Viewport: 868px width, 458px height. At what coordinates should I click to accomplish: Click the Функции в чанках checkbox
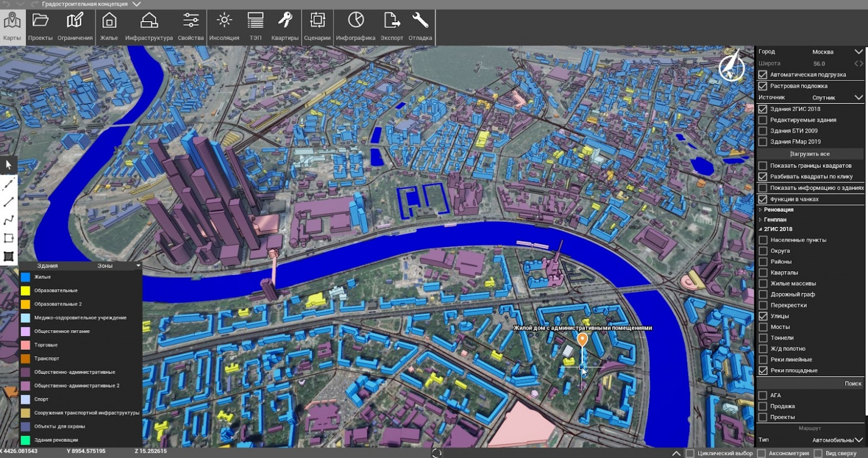tap(763, 200)
